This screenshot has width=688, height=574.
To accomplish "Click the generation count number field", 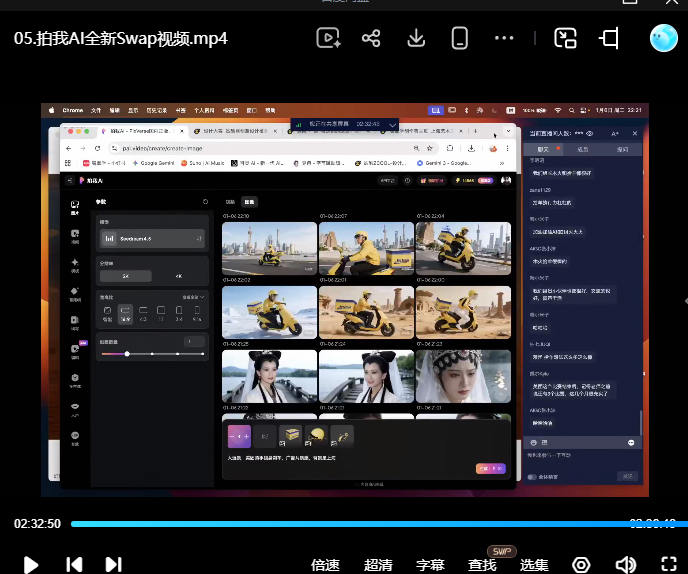I will tap(194, 341).
